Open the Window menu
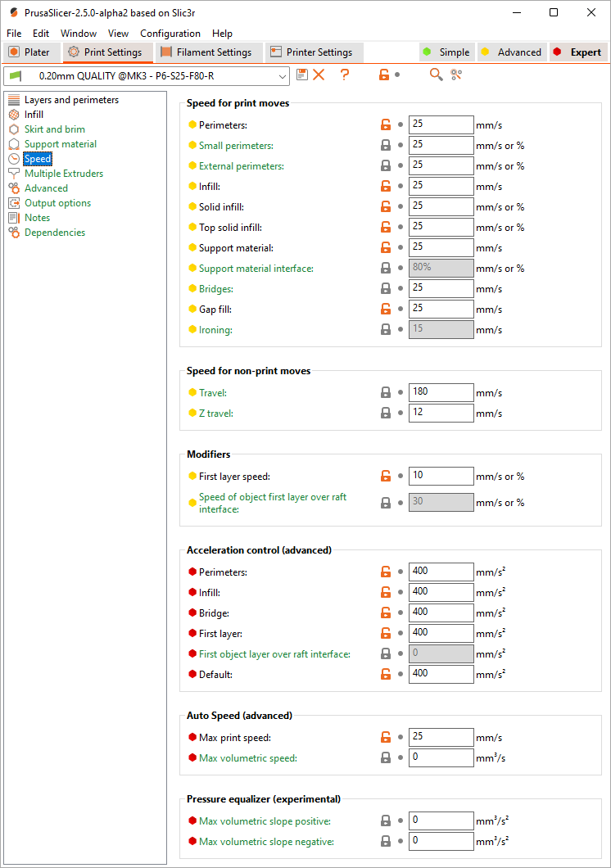This screenshot has width=611, height=868. coord(79,34)
